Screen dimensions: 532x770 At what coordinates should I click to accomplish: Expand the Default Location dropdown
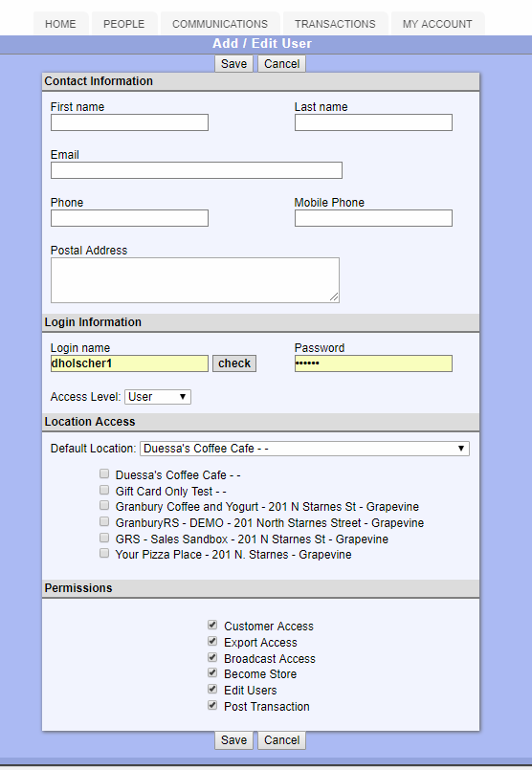tap(304, 449)
